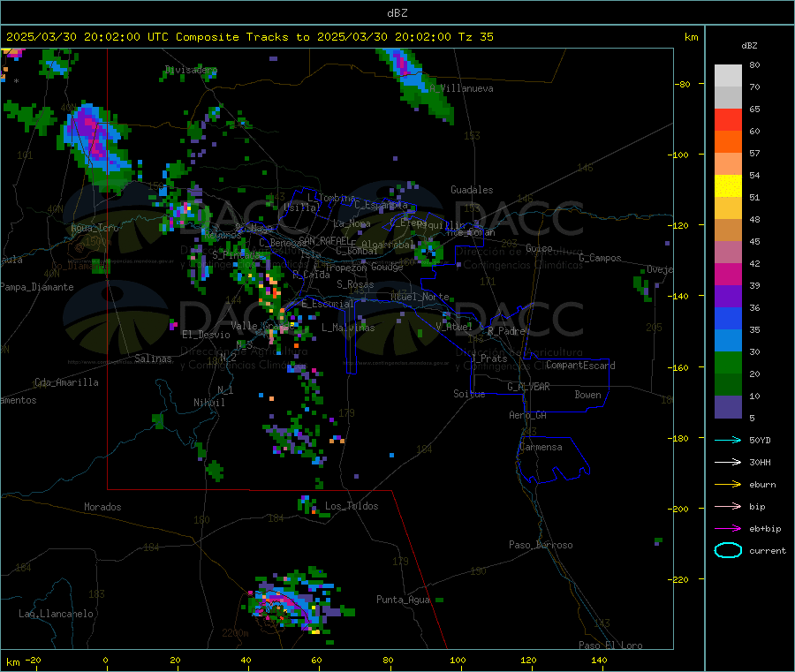Click the Paso_El_Loro label
Image resolution: width=795 pixels, height=672 pixels.
(x=610, y=646)
